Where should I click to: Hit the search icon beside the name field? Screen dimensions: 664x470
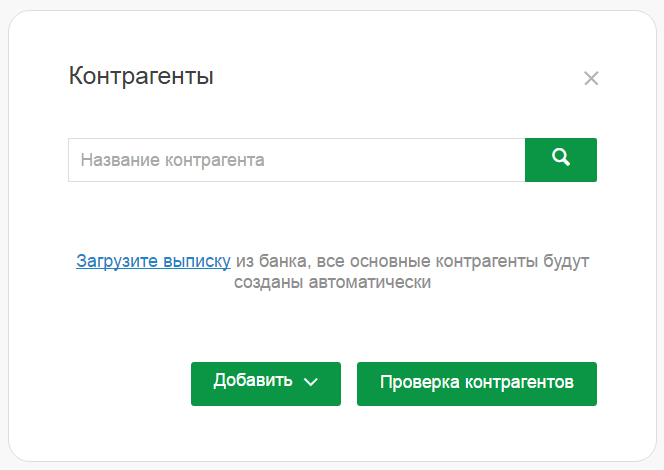coord(561,158)
